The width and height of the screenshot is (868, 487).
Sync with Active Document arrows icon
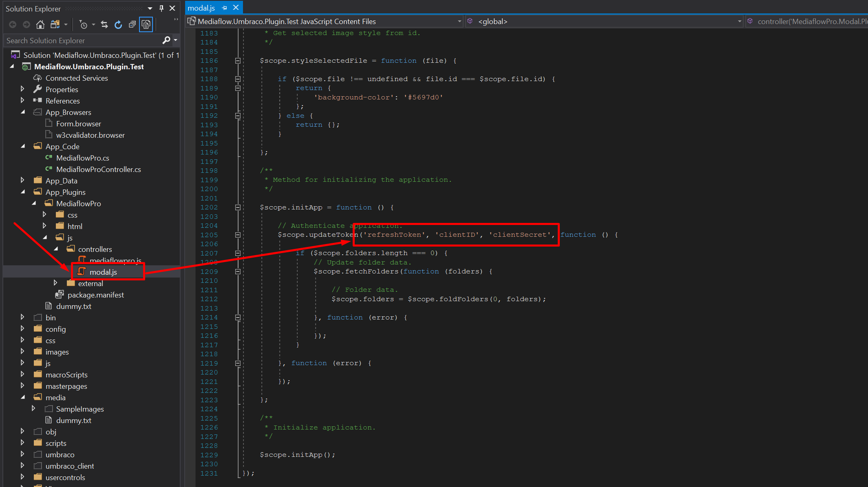(x=104, y=24)
